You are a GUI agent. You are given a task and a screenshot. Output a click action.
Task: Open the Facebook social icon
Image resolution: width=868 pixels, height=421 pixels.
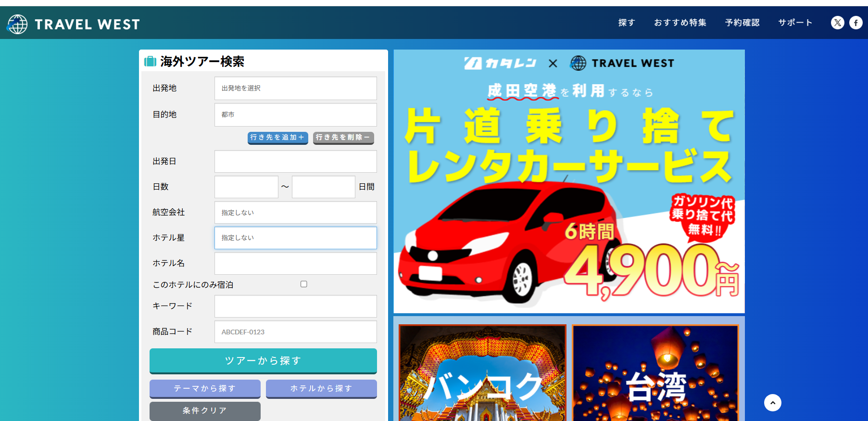(855, 23)
